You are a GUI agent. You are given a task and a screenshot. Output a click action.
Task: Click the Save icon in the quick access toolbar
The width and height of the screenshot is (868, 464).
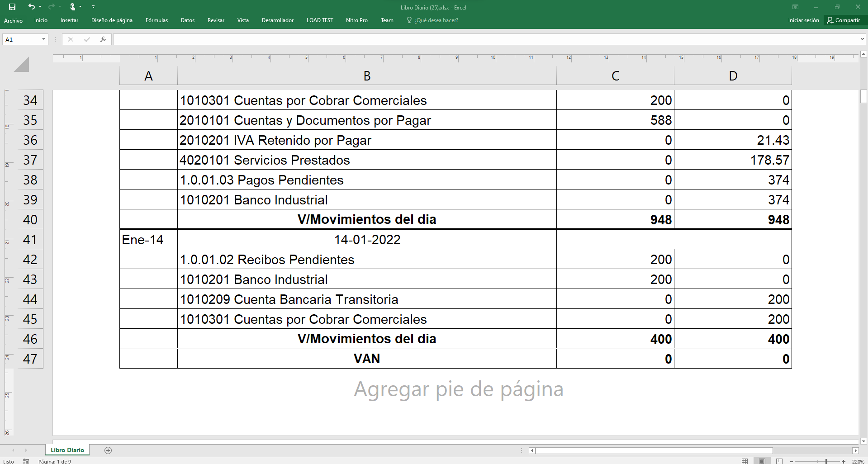pyautogui.click(x=12, y=7)
